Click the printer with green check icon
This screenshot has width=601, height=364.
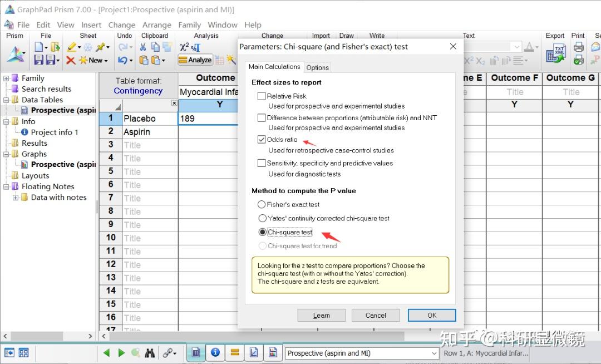click(579, 60)
